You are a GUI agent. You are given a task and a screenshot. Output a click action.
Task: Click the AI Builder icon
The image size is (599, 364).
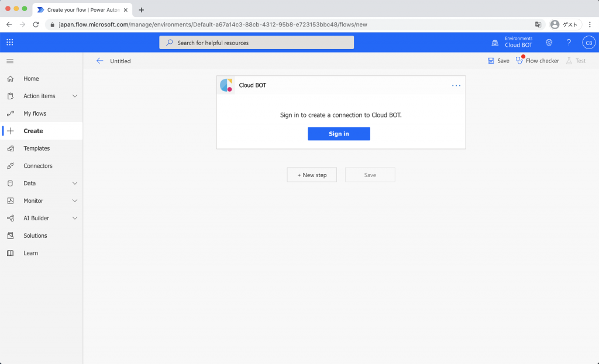[11, 219]
